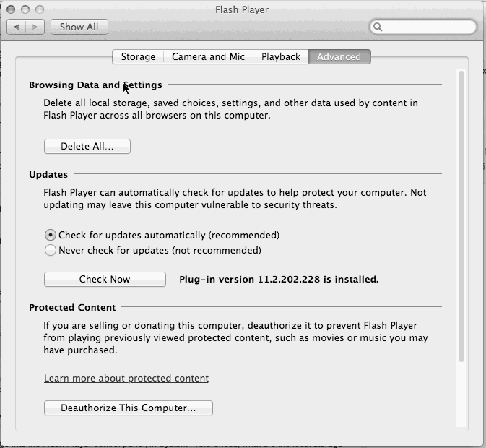Image resolution: width=486 pixels, height=448 pixels.
Task: Focus the search field in toolbar
Action: pyautogui.click(x=423, y=27)
